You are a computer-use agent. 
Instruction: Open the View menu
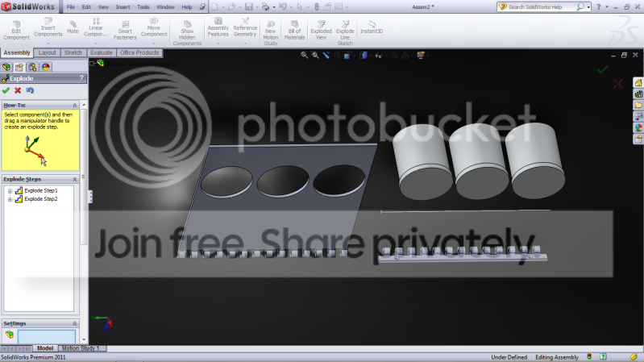click(x=103, y=7)
